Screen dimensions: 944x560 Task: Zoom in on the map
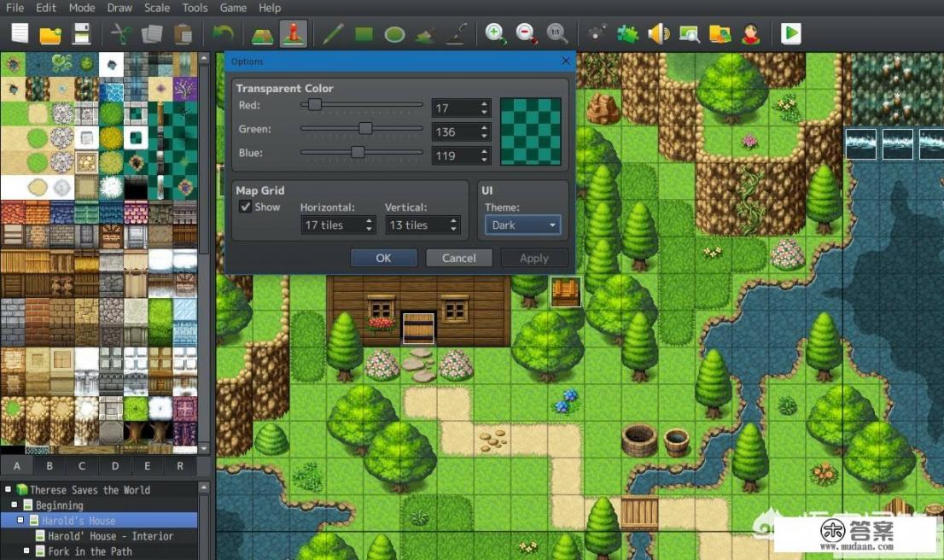pos(496,34)
